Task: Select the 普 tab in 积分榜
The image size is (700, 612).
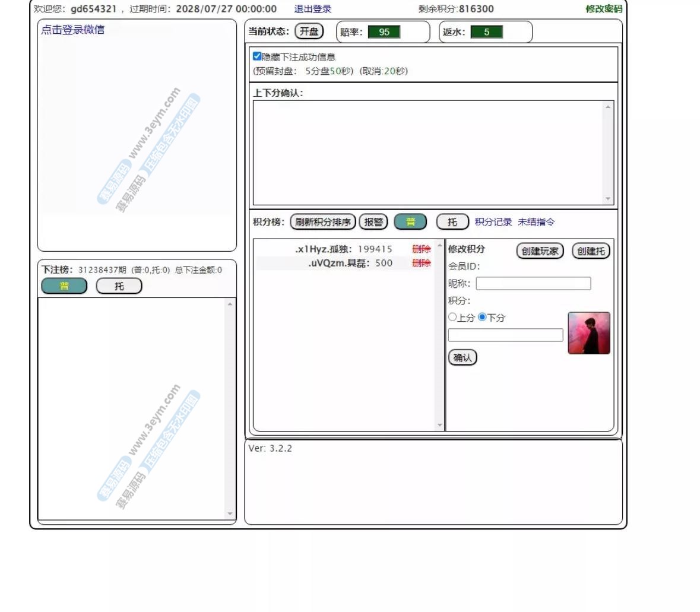Action: 410,222
